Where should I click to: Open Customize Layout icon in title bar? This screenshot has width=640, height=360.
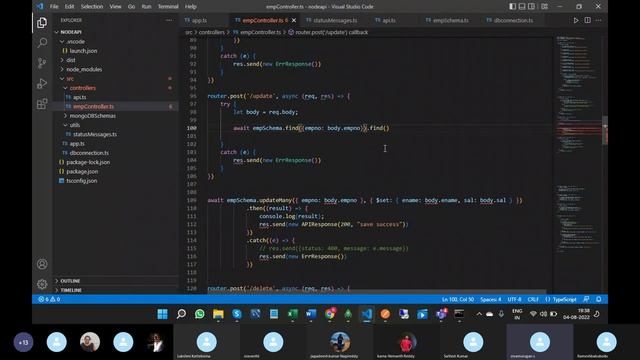click(x=544, y=7)
